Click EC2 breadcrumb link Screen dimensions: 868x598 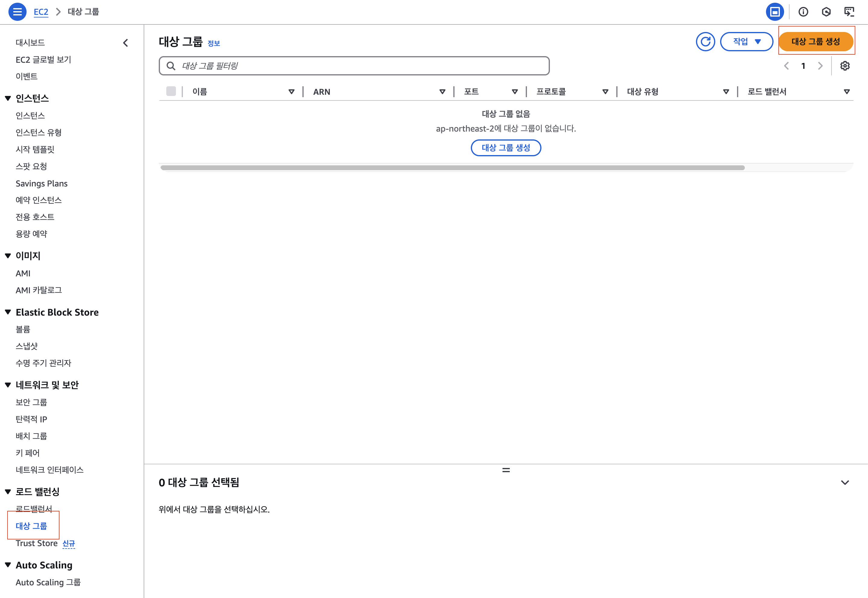(41, 12)
